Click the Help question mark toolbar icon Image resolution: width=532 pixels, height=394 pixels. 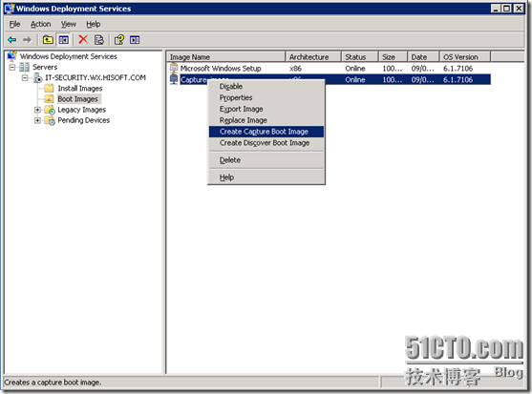coord(119,40)
